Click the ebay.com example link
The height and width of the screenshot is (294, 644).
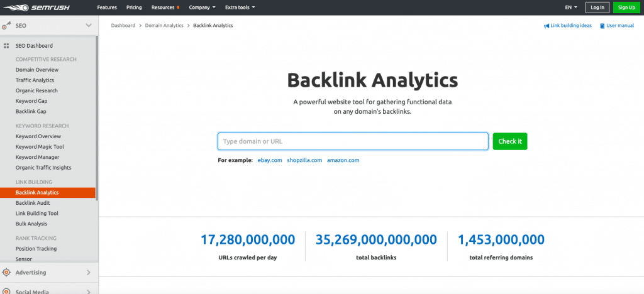pos(270,160)
